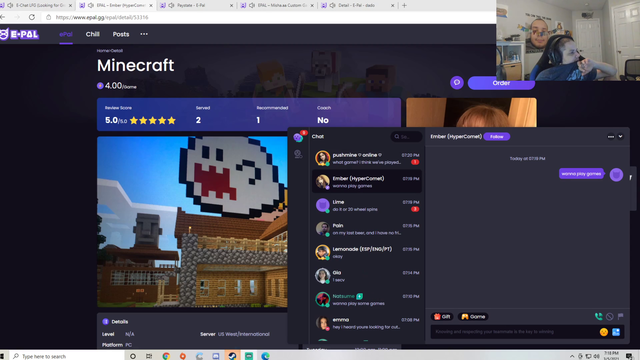Click the Order button
This screenshot has width=640, height=360.
pos(501,83)
